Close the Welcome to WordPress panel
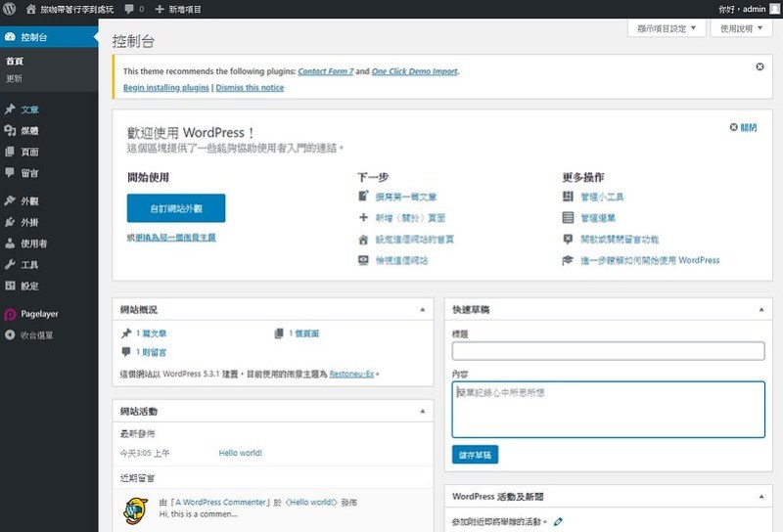Screen dimensions: 783x532 743,128
